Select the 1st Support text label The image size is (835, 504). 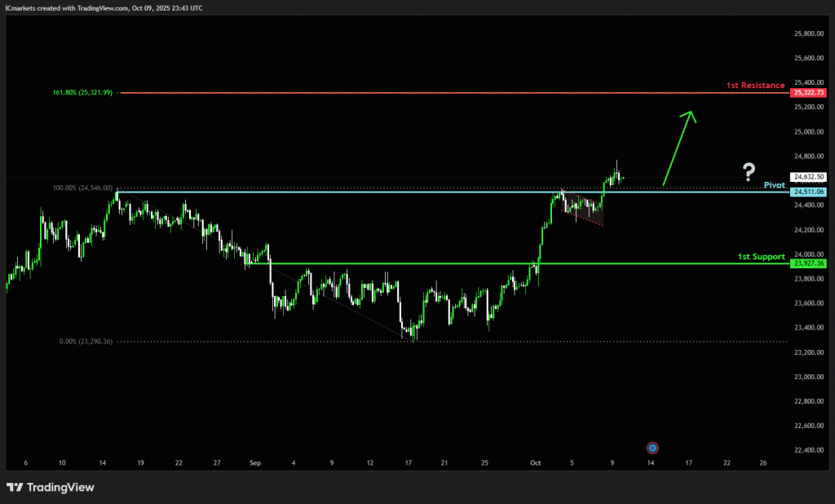[x=761, y=257]
